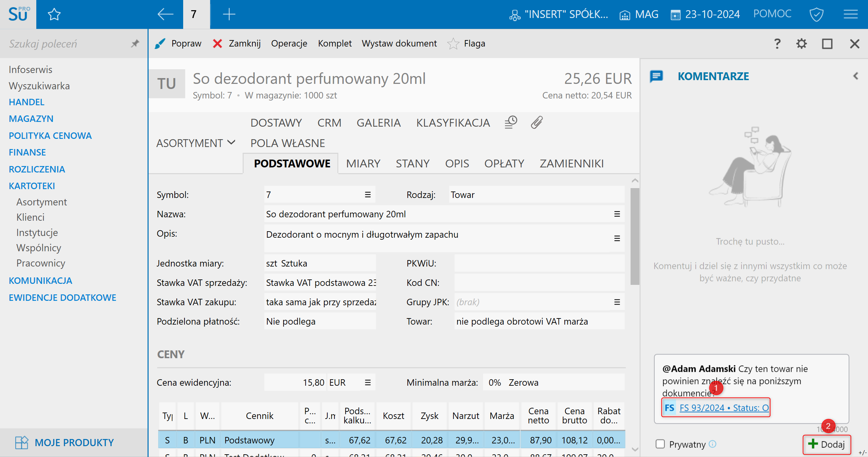Viewport: 868px width, 457px height.
Task: Click the Dodaj comment button
Action: point(826,444)
